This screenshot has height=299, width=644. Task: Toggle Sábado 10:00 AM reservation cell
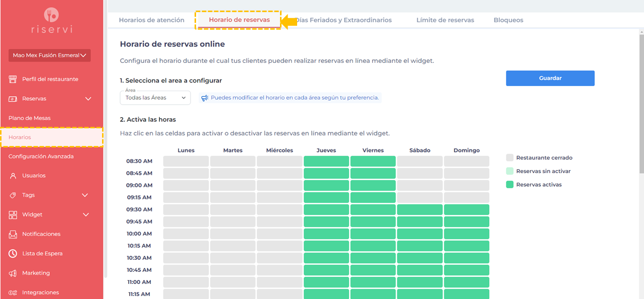click(420, 234)
